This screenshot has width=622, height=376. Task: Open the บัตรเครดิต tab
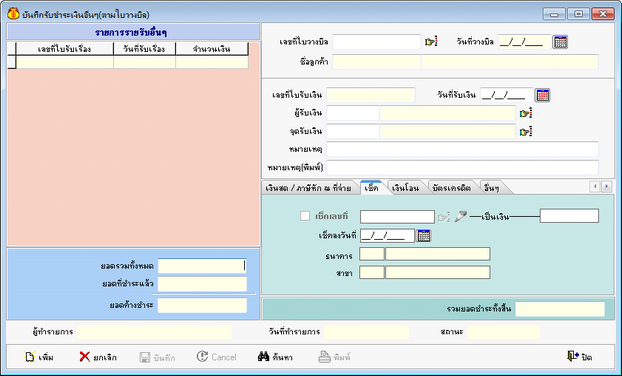(452, 188)
